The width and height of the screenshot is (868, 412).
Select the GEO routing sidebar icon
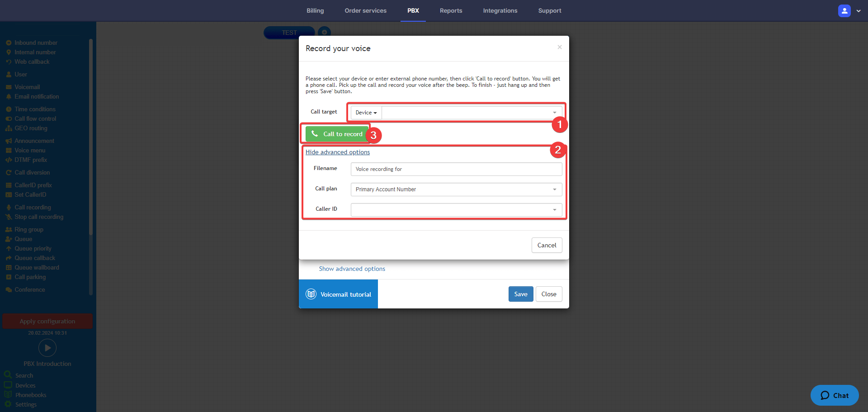click(x=9, y=128)
